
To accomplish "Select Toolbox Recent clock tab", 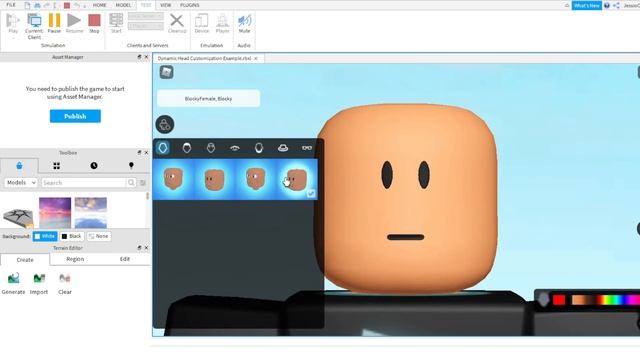I will [94, 165].
